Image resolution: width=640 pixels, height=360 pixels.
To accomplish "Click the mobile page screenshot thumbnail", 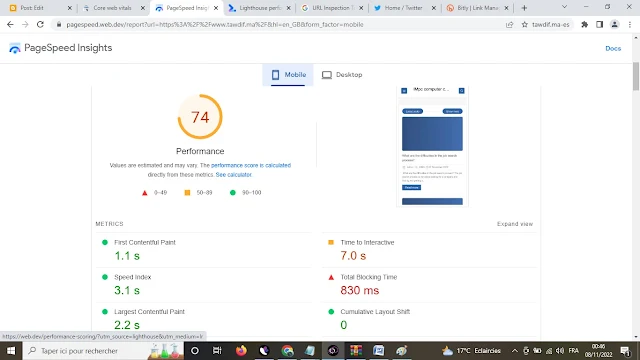I will 432,146.
